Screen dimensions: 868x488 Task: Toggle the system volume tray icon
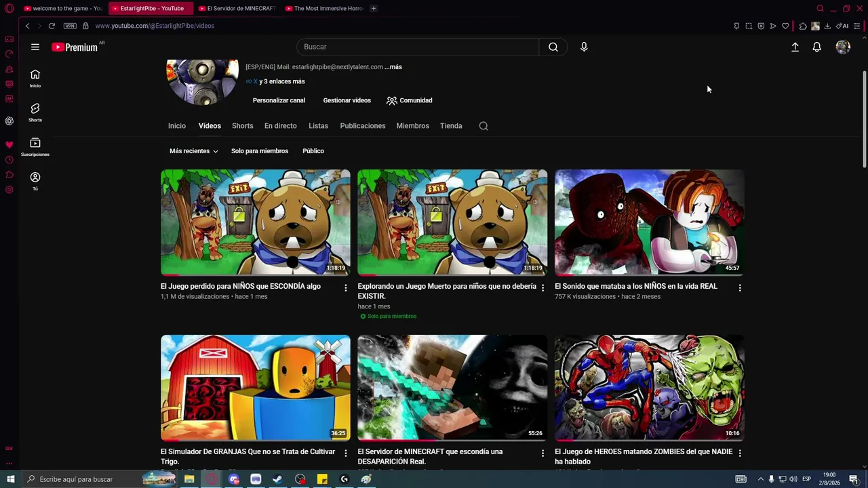[793, 479]
